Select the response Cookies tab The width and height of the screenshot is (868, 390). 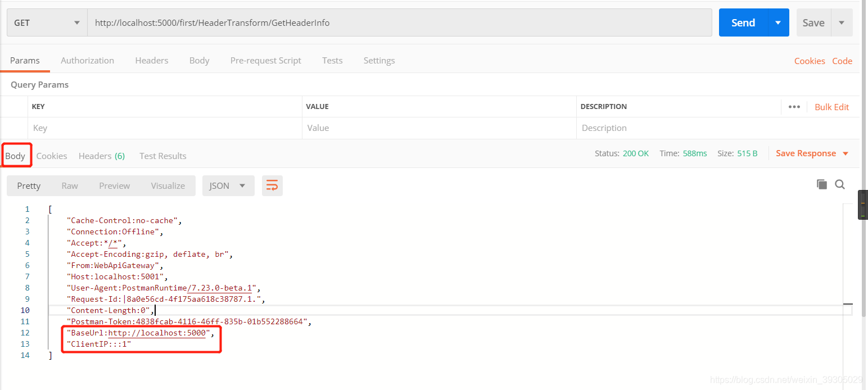[52, 156]
